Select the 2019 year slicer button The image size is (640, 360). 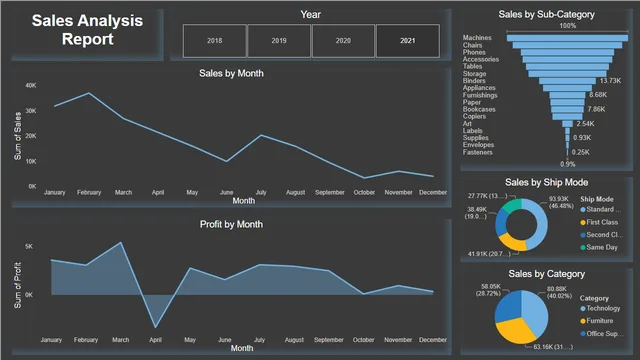pyautogui.click(x=279, y=41)
